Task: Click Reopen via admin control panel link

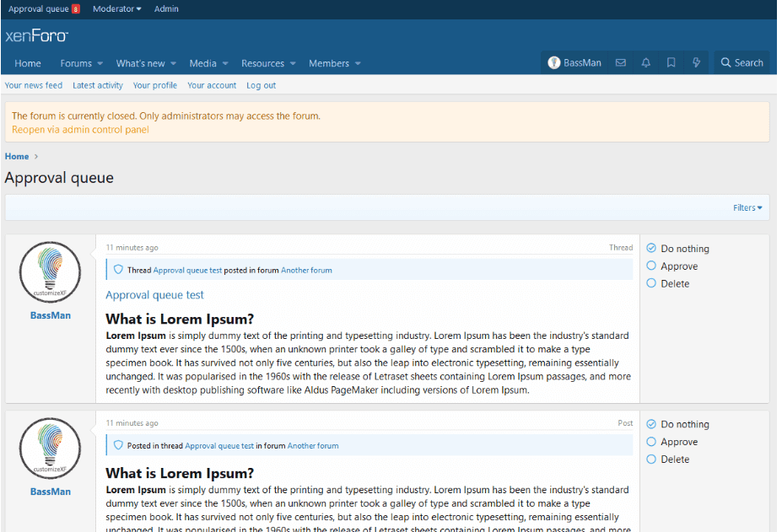Action: 80,130
